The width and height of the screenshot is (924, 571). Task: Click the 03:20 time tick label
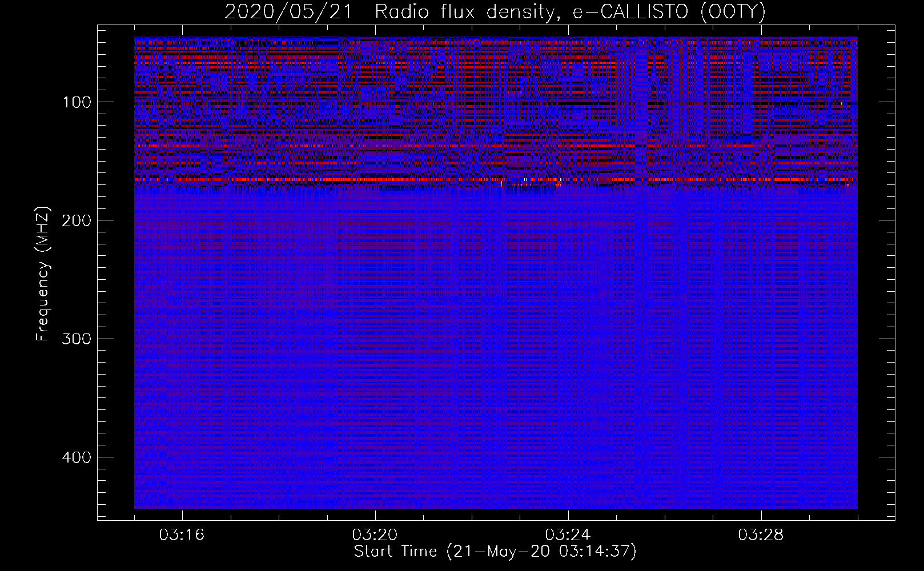tap(375, 535)
